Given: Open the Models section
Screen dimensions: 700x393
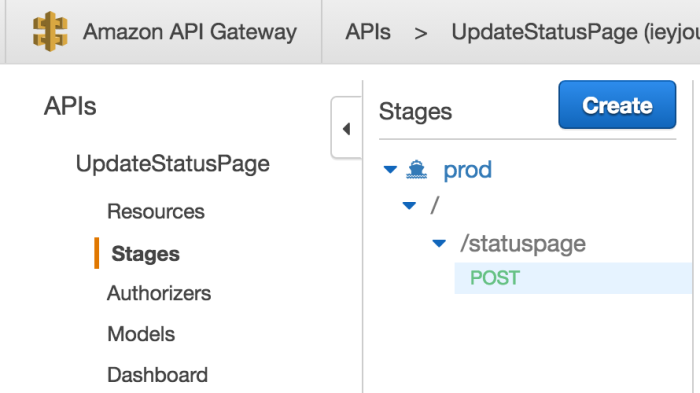Looking at the screenshot, I should pos(141,334).
